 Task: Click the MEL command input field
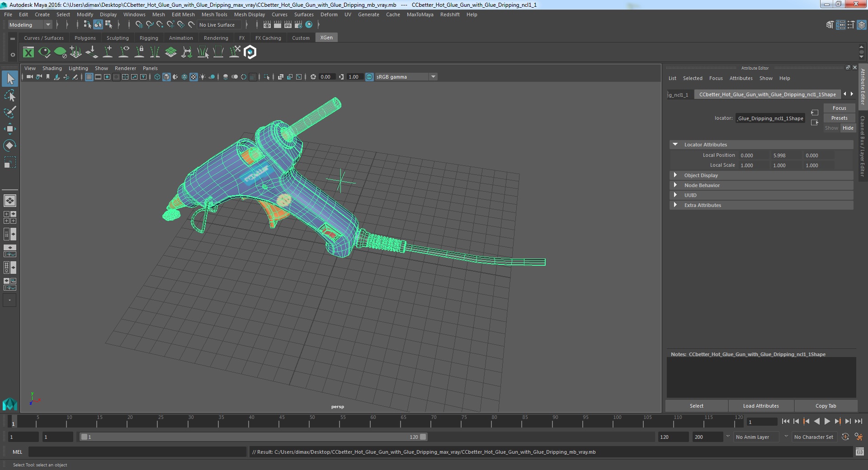[137, 451]
